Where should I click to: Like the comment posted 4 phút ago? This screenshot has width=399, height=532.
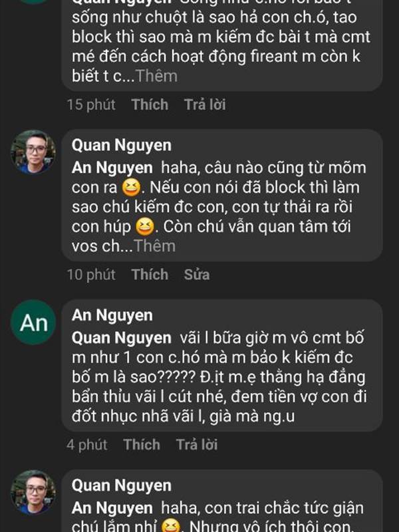coord(142,445)
